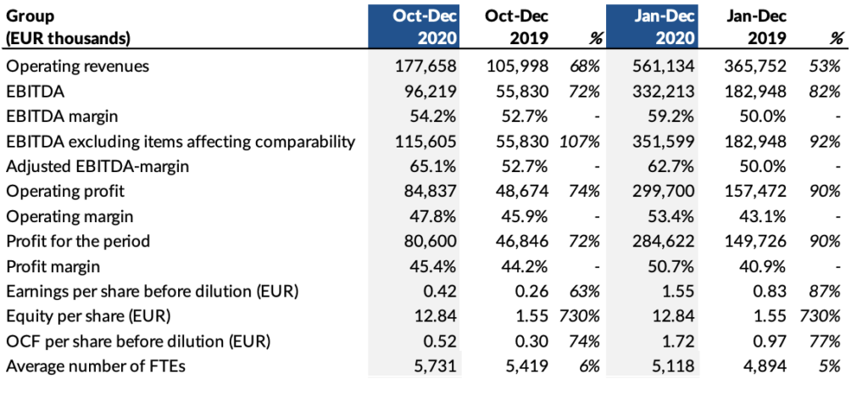
Task: Click the 284,622 profit value
Action: click(x=664, y=241)
